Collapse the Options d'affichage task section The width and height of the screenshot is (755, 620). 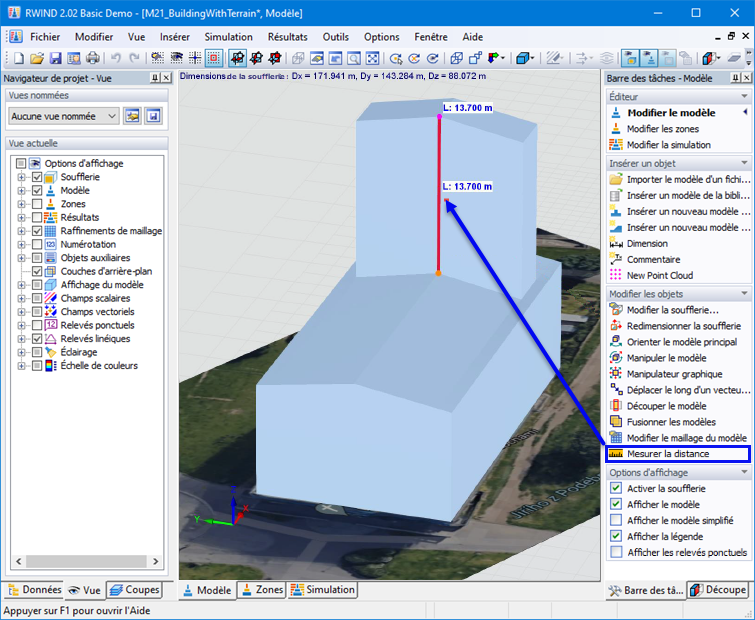click(744, 472)
